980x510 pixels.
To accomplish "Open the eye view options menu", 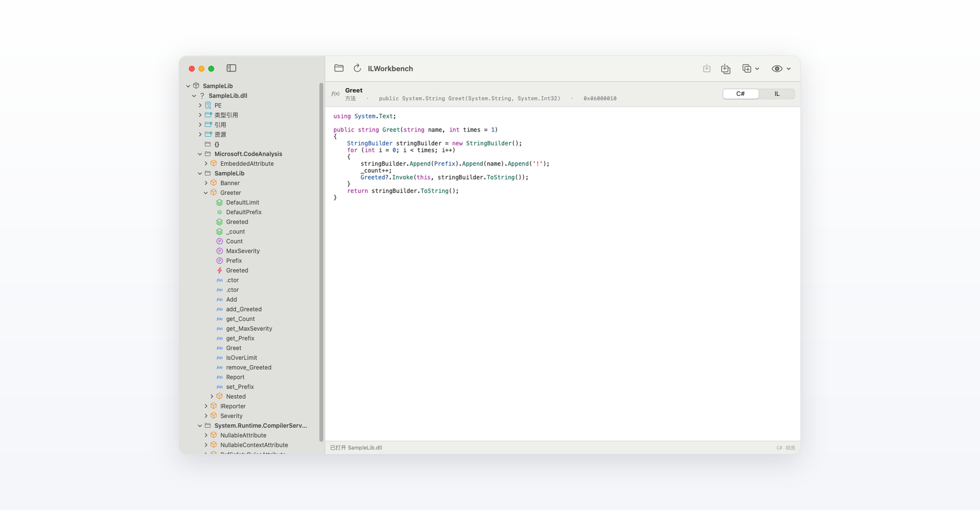I will click(x=781, y=68).
